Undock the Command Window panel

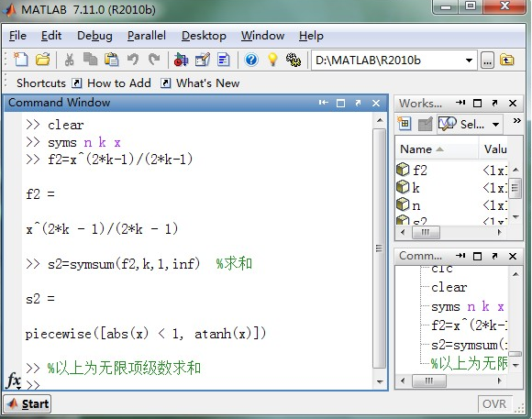click(358, 103)
